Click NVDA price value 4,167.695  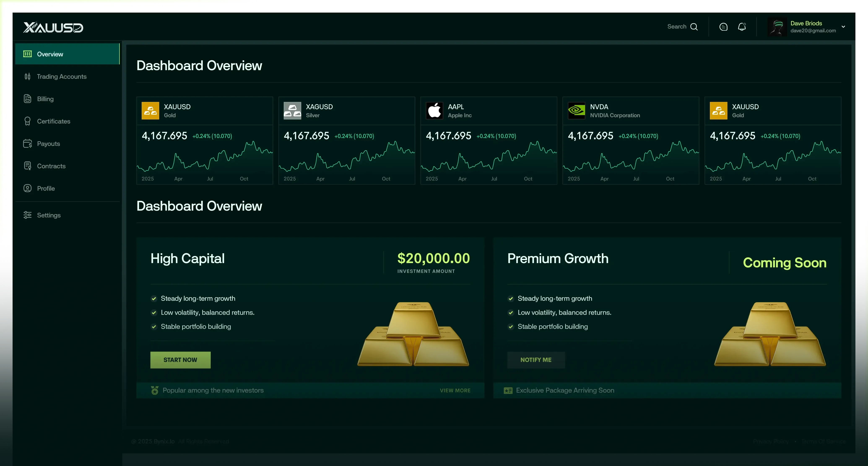[x=591, y=136]
